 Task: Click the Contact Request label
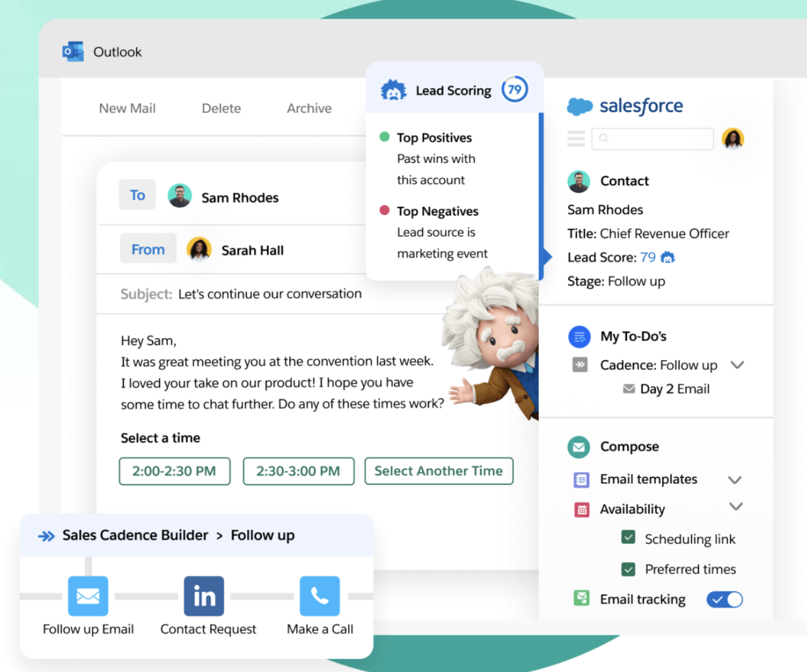click(x=208, y=629)
